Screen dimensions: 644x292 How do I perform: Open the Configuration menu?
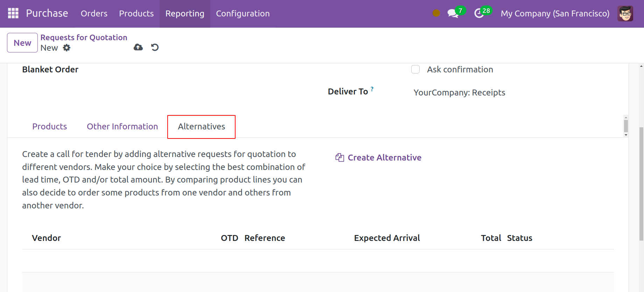[x=243, y=13]
